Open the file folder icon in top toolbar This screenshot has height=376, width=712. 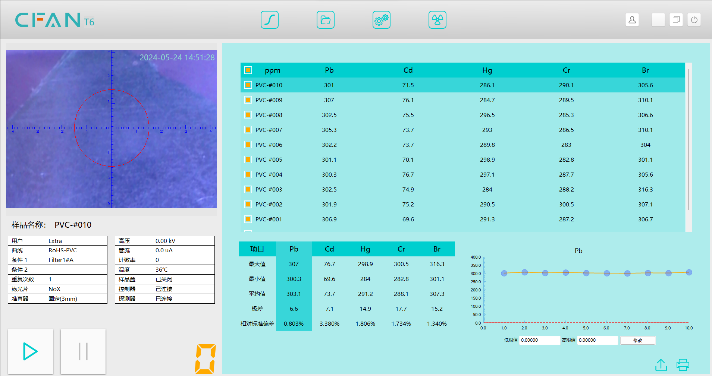click(x=326, y=20)
